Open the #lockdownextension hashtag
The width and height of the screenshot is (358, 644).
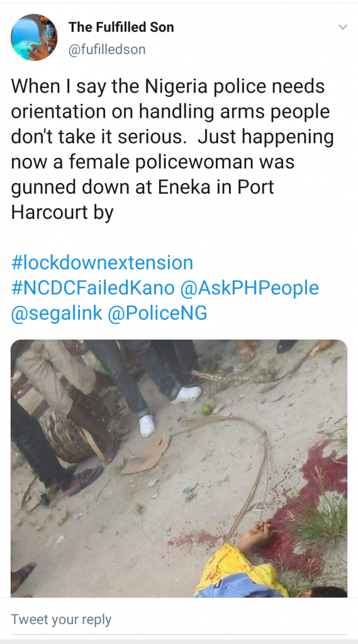pyautogui.click(x=102, y=262)
